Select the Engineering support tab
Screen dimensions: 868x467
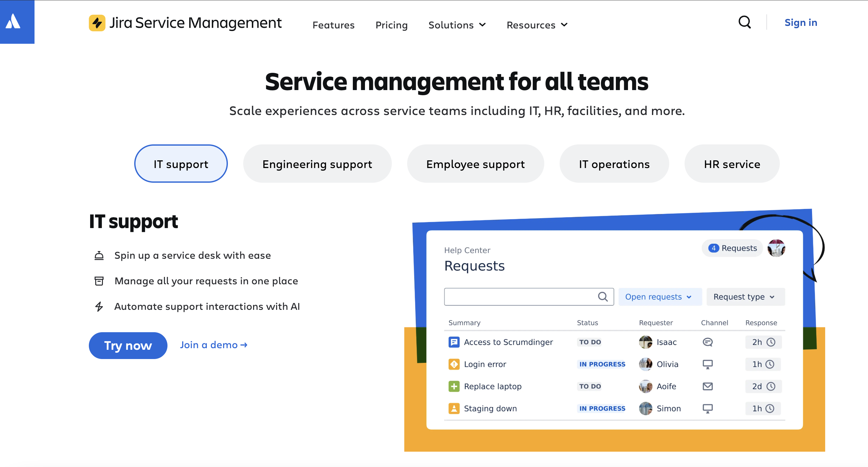[x=317, y=164]
